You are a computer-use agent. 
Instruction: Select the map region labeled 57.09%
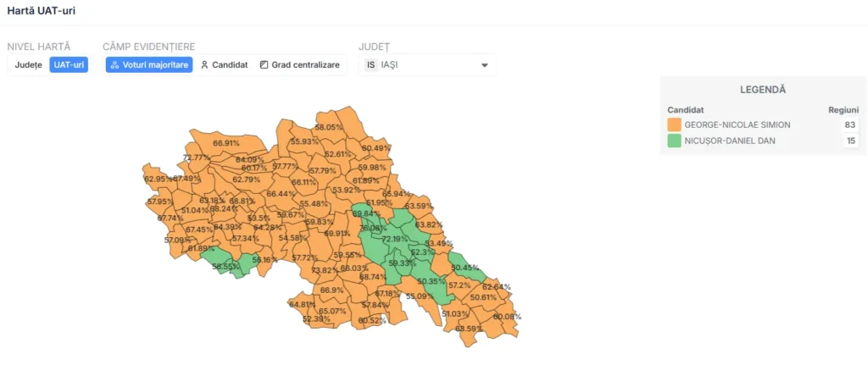tap(178, 240)
